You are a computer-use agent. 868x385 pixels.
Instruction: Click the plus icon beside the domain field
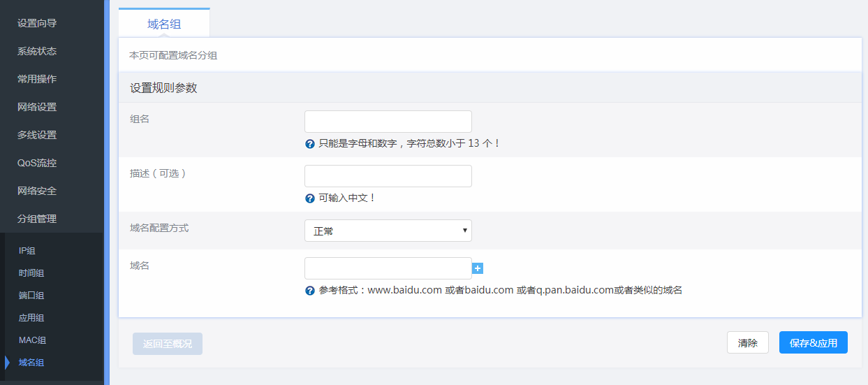point(478,268)
